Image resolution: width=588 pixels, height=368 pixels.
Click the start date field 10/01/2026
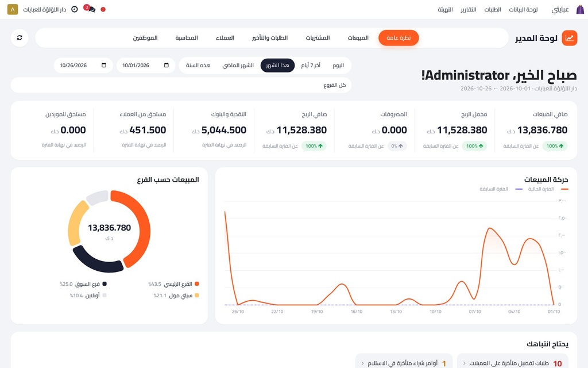pos(145,66)
